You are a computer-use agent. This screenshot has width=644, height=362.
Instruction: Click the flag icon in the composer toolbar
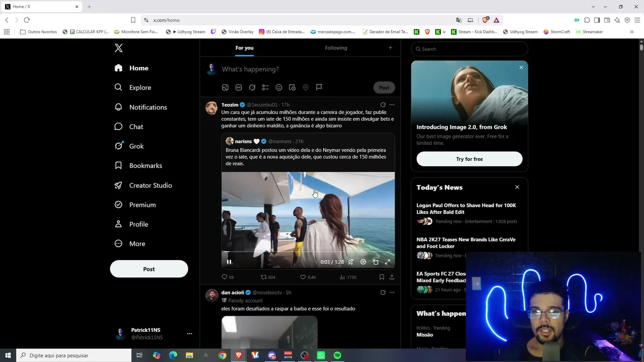(319, 87)
